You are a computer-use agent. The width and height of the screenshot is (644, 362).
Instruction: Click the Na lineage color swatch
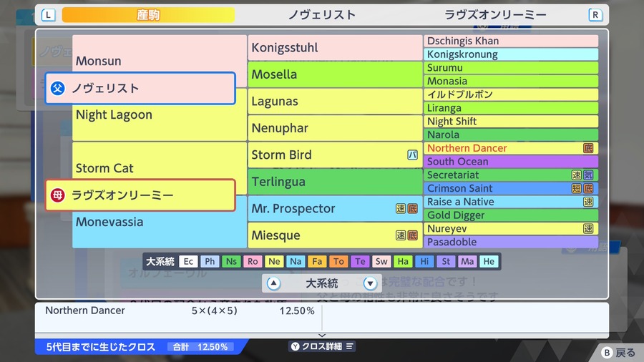click(x=296, y=261)
